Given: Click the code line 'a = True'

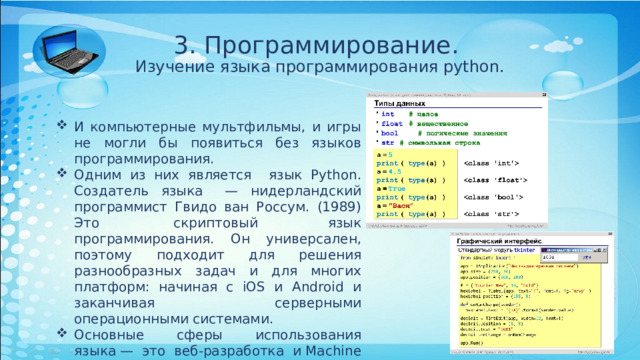Looking at the screenshot, I should click(x=391, y=189).
